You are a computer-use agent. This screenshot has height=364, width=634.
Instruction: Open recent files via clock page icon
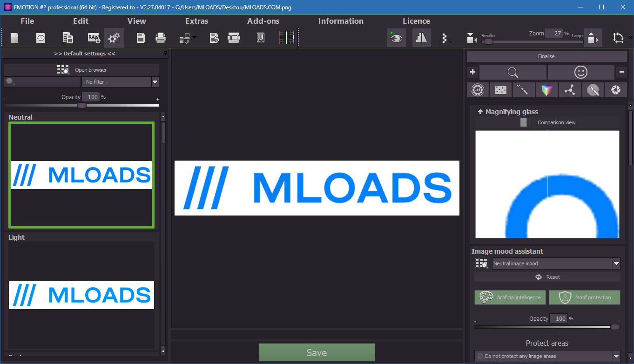[x=41, y=38]
